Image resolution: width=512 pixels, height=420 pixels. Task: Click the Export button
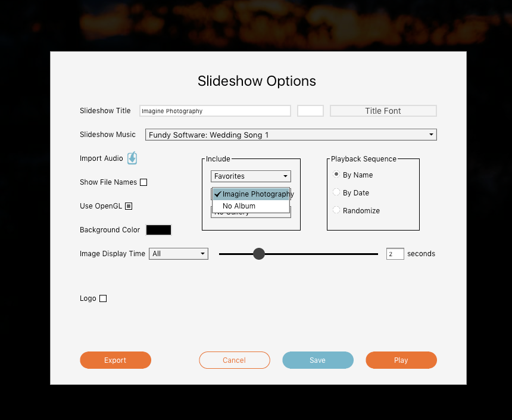coord(115,360)
